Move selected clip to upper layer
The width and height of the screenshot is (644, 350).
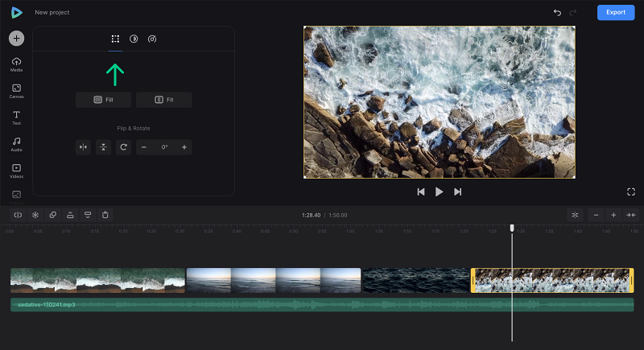point(70,215)
